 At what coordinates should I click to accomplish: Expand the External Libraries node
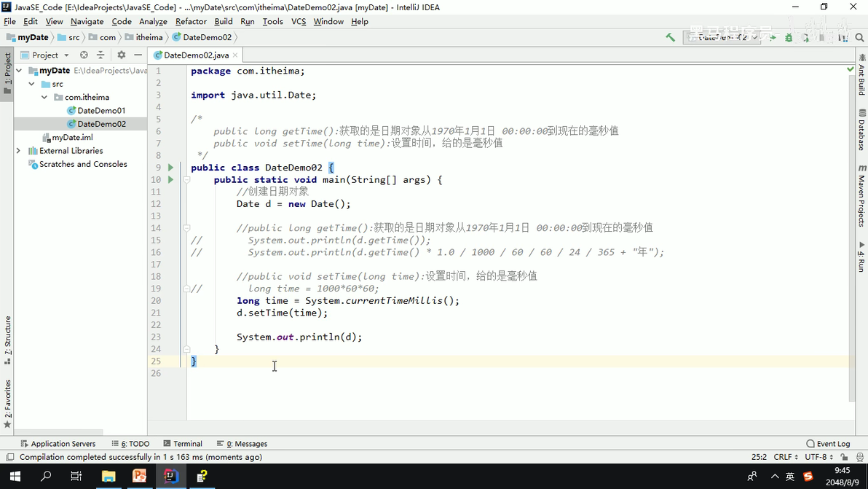tap(18, 151)
